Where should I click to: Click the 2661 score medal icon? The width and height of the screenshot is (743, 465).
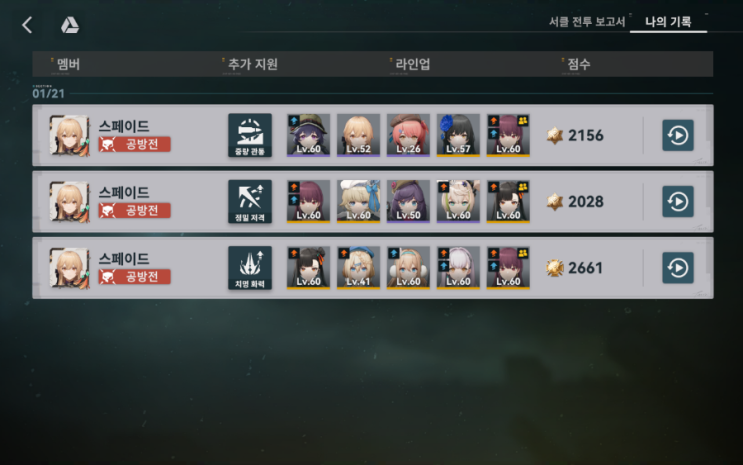(x=554, y=268)
